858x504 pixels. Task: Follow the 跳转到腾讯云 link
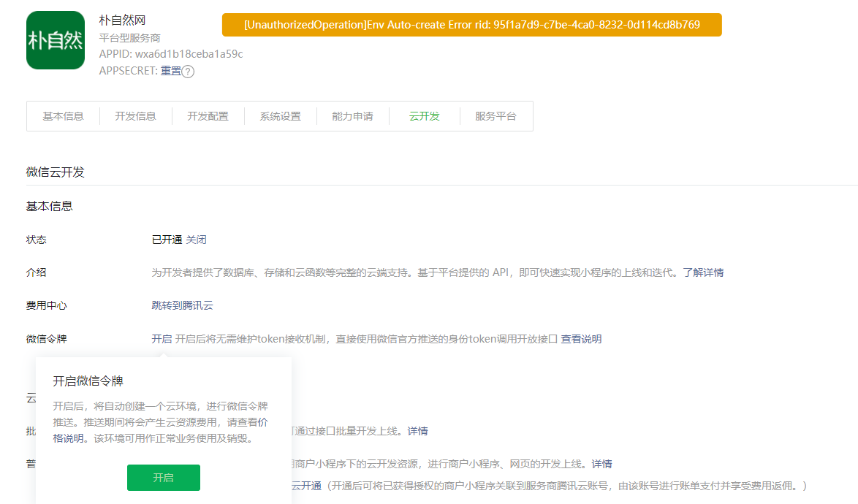(182, 305)
